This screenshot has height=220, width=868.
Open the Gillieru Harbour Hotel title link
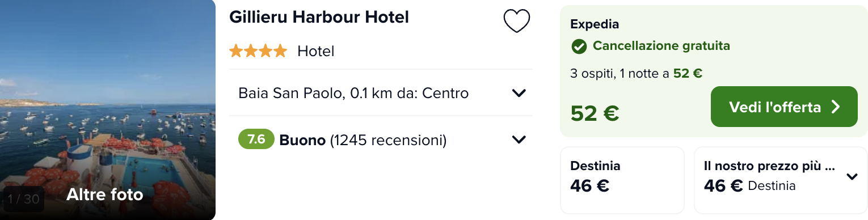[319, 18]
